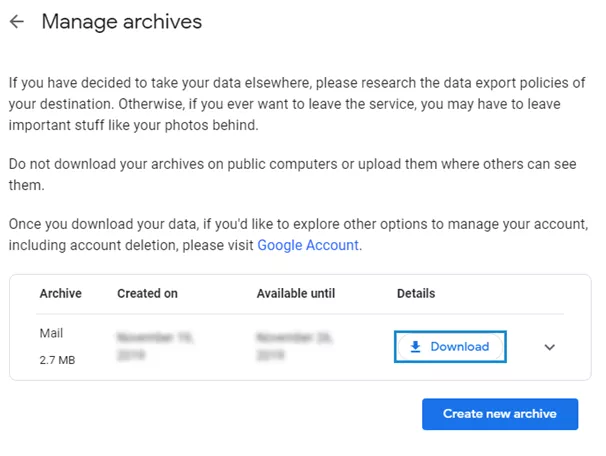606x456 pixels.
Task: Click the Manage archives page title
Action: coord(121,21)
